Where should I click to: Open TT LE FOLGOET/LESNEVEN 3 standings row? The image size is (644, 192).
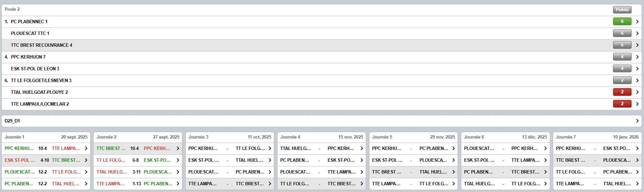[41, 80]
